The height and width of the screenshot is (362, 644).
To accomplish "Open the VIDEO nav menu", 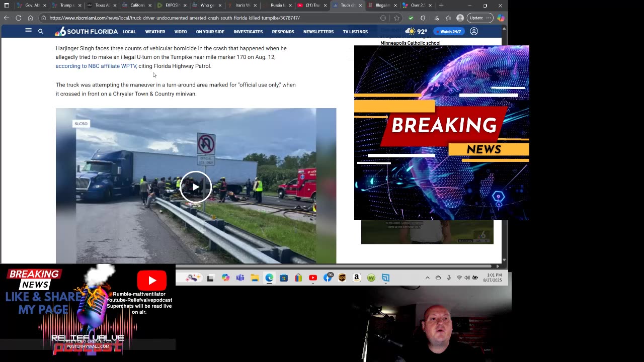I will [181, 32].
